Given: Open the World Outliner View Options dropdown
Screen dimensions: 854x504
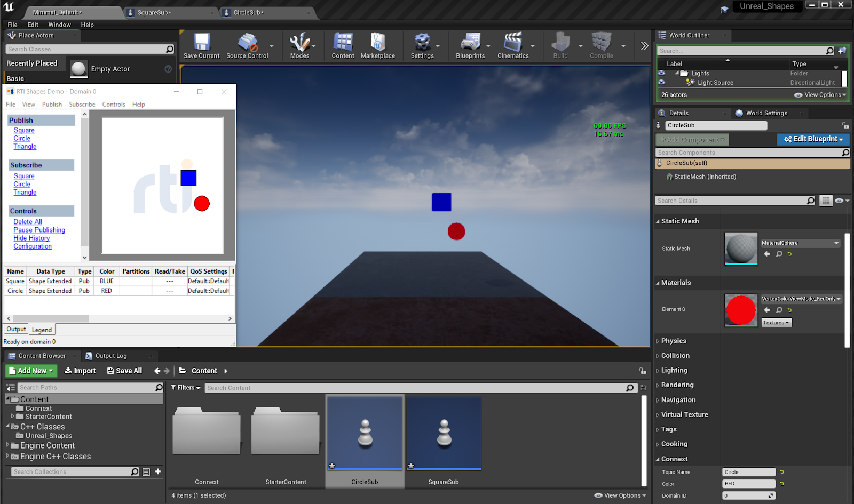Looking at the screenshot, I should [820, 95].
